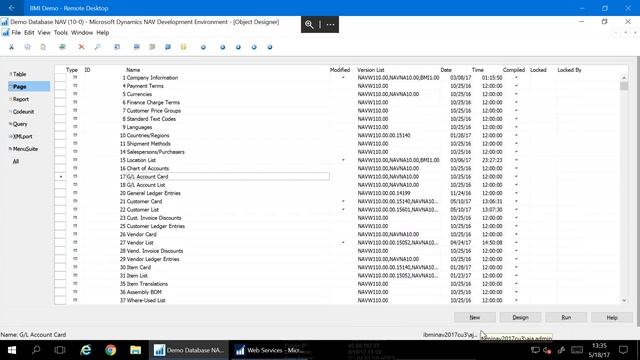This screenshot has width=640, height=360.
Task: Launch Chrome from taskbar
Action: click(x=111, y=350)
